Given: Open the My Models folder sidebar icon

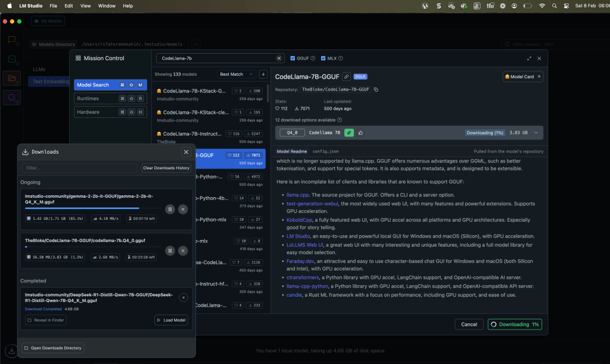Looking at the screenshot, I should pos(12,78).
